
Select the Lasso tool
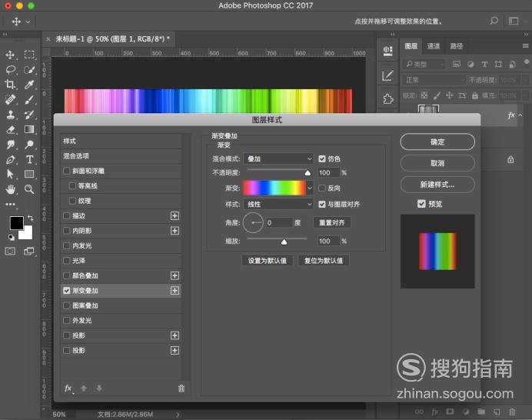[x=10, y=69]
